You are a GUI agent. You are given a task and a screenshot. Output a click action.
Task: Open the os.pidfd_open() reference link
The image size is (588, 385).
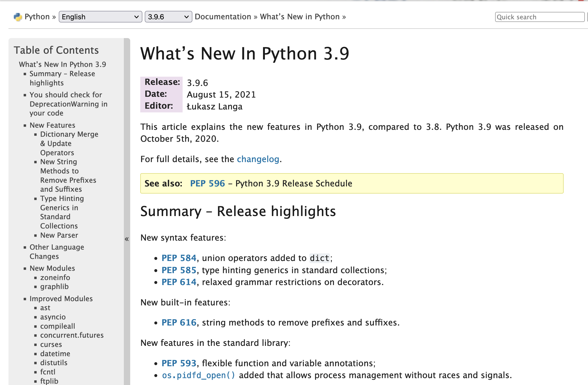tap(198, 375)
